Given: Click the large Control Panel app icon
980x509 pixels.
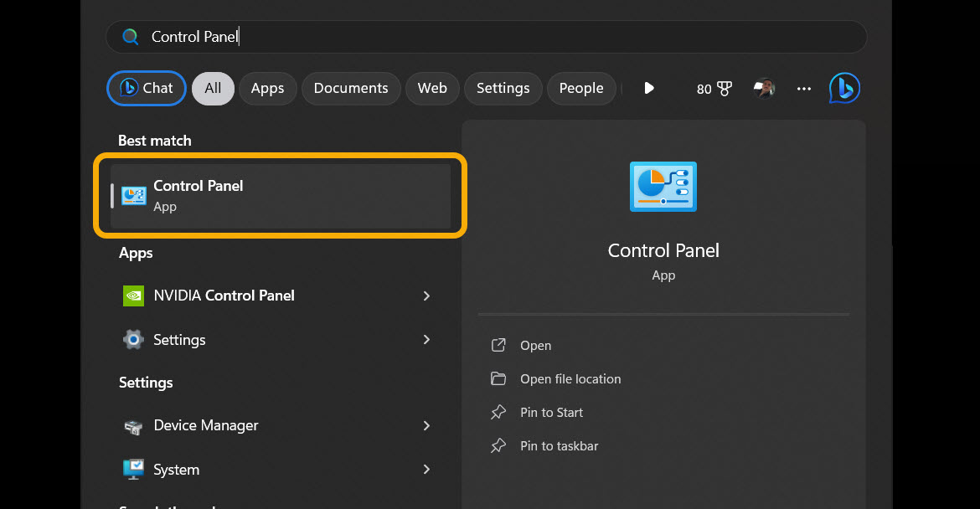Looking at the screenshot, I should coord(663,187).
